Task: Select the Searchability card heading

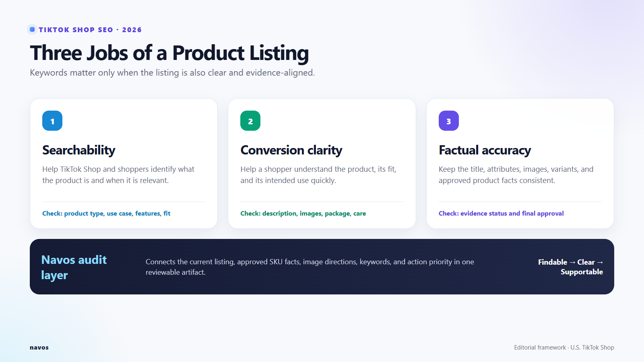Action: click(79, 150)
